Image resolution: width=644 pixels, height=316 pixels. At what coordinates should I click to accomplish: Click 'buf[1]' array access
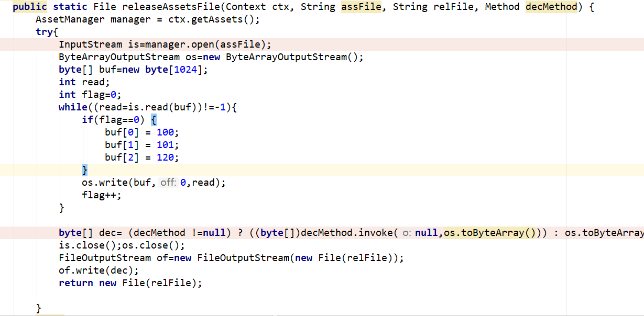pos(122,145)
